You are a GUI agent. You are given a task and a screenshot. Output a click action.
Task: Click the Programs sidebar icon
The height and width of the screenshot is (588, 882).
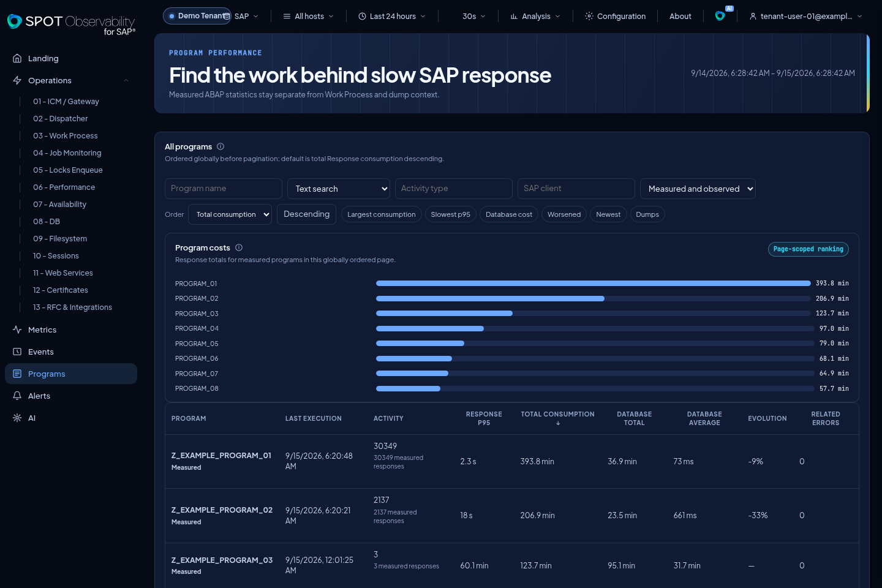coord(17,374)
